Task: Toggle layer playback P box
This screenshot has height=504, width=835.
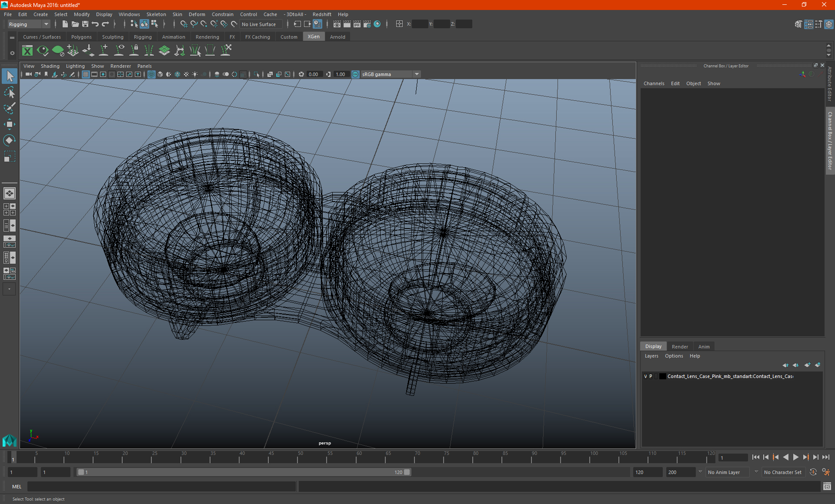Action: [651, 376]
